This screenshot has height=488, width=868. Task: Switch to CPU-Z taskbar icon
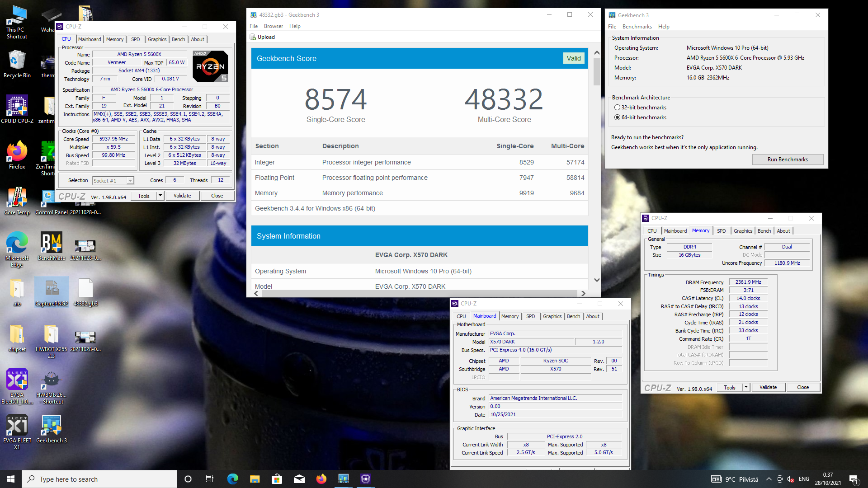(x=366, y=479)
